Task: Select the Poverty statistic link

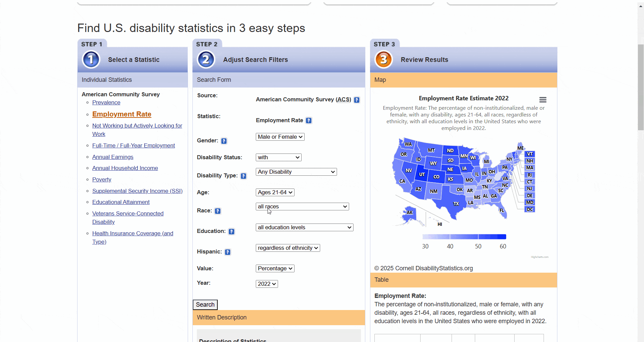Action: click(x=101, y=180)
